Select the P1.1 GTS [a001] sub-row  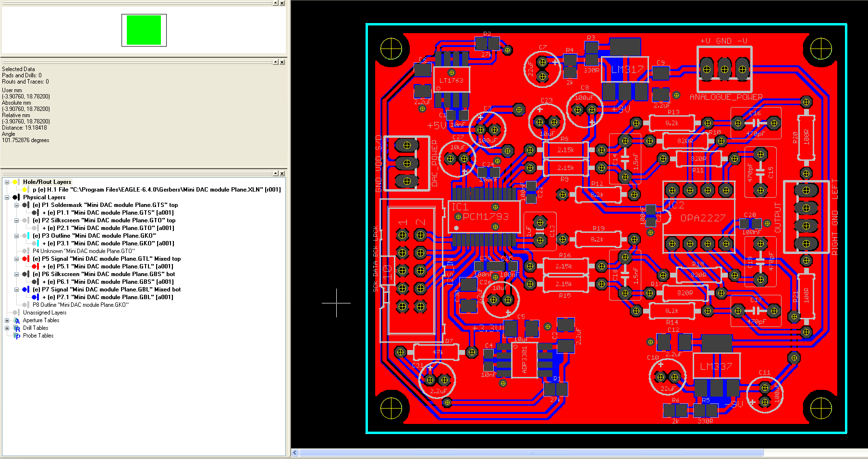point(108,213)
